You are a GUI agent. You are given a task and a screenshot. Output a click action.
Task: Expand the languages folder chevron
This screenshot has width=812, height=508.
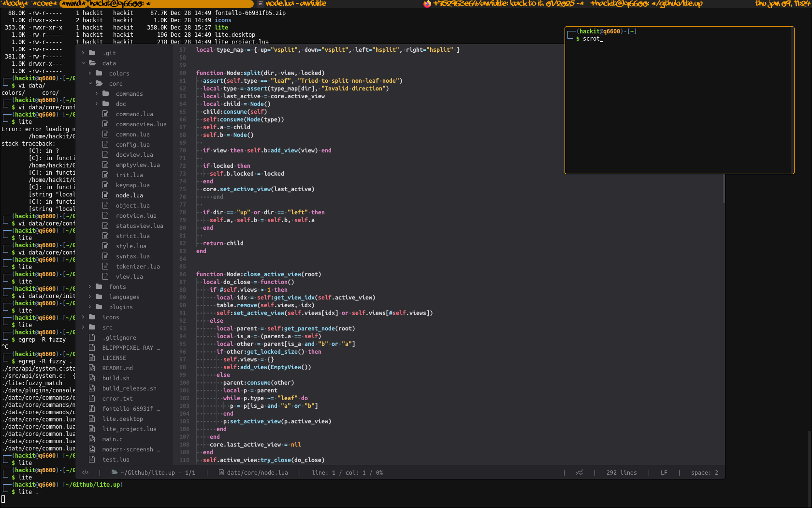[90, 297]
